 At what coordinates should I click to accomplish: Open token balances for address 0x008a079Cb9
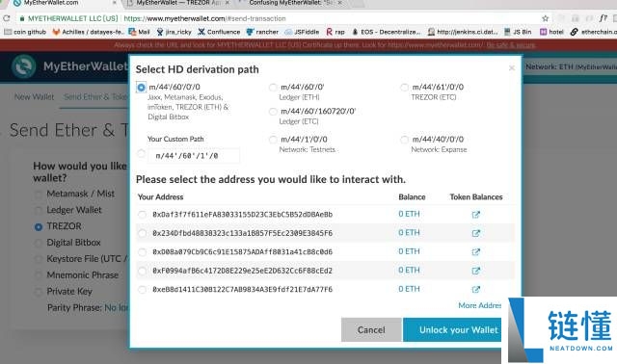click(x=475, y=252)
